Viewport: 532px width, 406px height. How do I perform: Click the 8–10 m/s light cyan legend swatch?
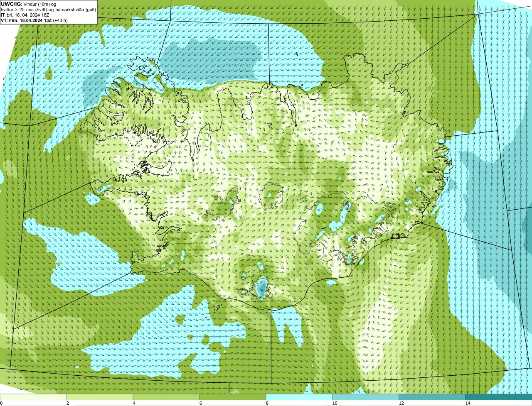pyautogui.click(x=299, y=397)
